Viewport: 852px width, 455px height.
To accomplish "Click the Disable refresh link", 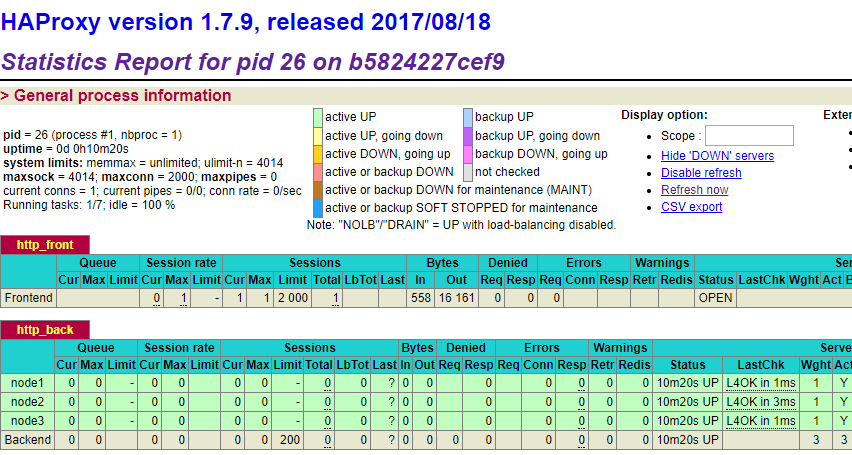I will 701,173.
